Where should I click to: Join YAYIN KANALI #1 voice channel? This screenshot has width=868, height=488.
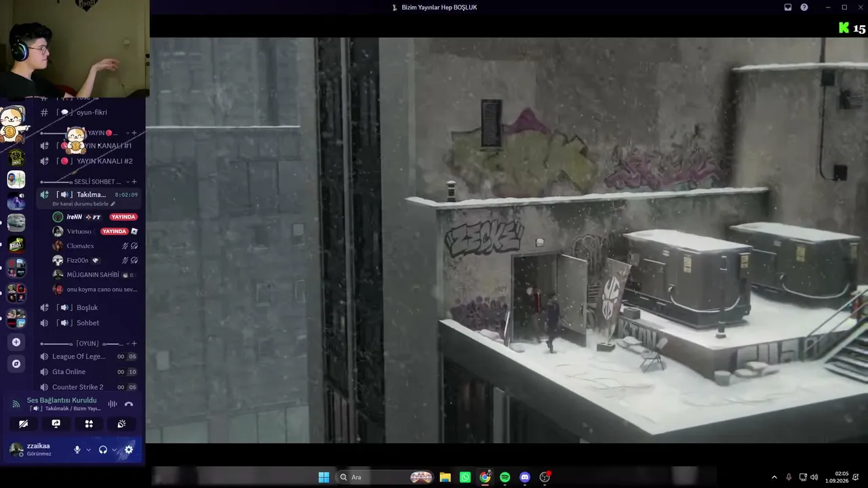89,146
